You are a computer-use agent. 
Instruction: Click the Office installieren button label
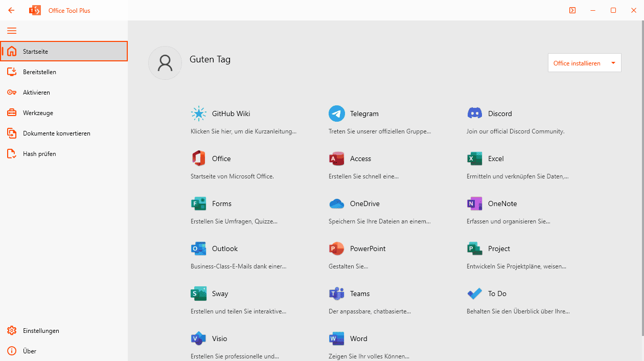pyautogui.click(x=577, y=63)
